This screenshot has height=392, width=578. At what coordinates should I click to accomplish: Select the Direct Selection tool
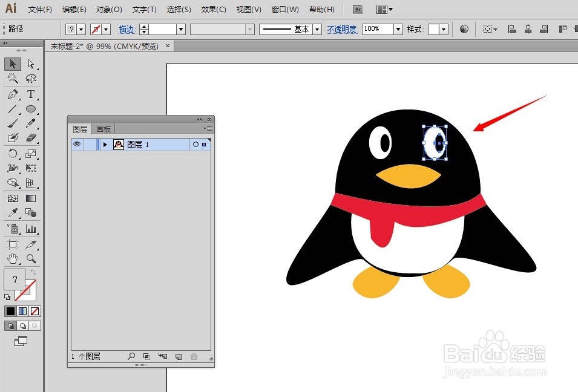pyautogui.click(x=31, y=64)
